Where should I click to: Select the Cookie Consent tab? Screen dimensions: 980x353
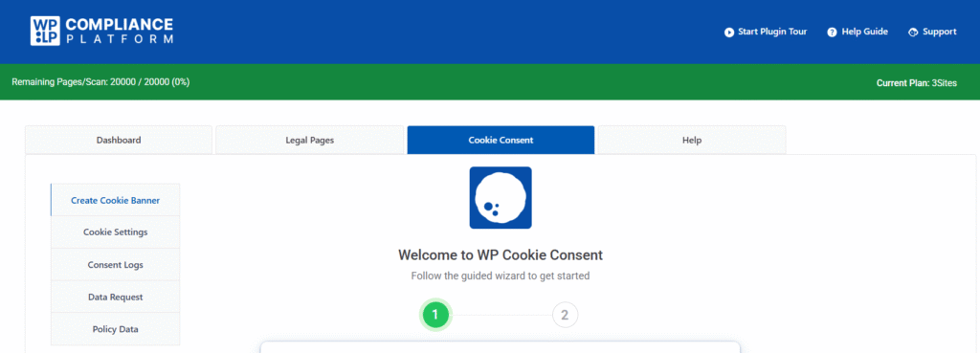[x=501, y=140]
